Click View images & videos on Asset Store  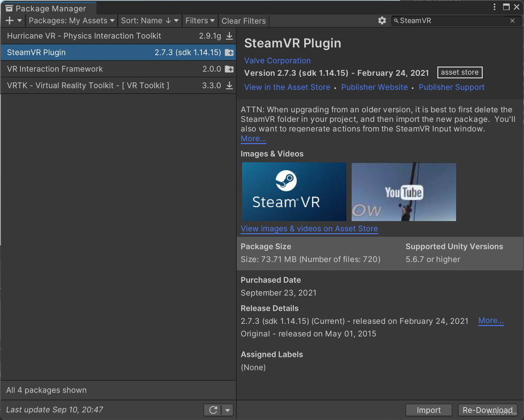[309, 228]
